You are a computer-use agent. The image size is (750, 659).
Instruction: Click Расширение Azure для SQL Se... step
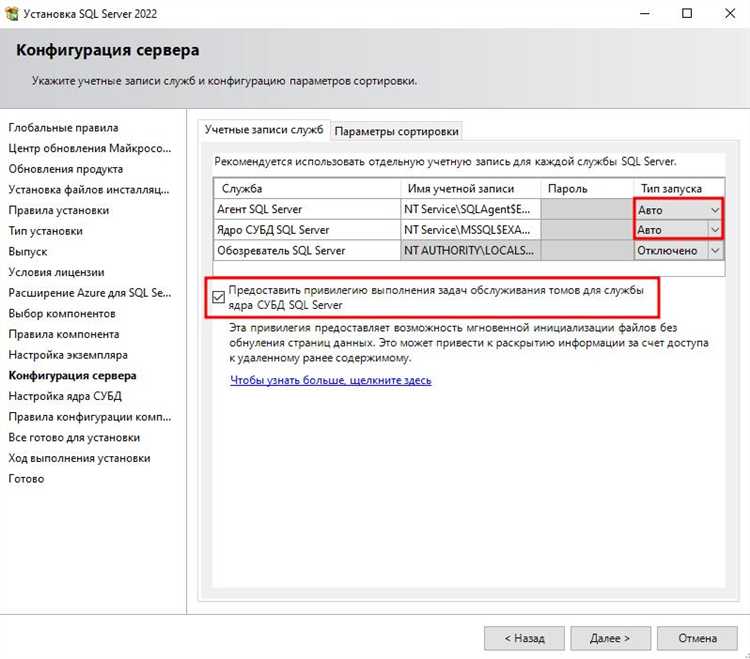point(89,293)
